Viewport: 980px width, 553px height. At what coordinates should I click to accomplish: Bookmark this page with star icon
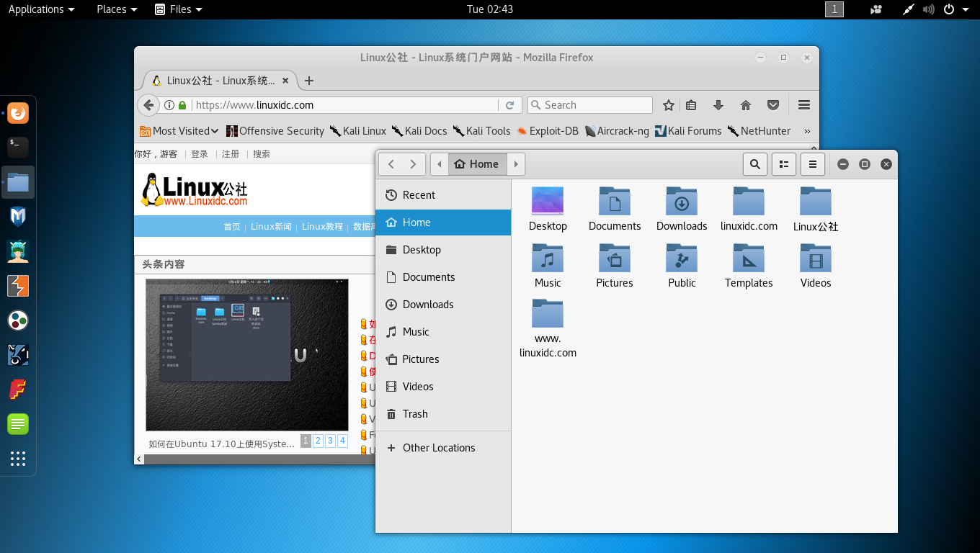(x=669, y=105)
